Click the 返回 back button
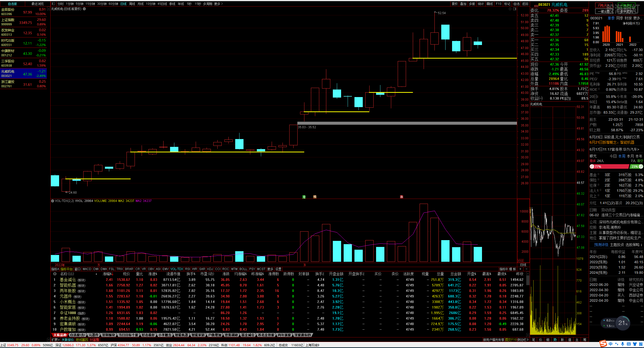Image resolution: width=644 pixels, height=348 pixels. point(525,4)
